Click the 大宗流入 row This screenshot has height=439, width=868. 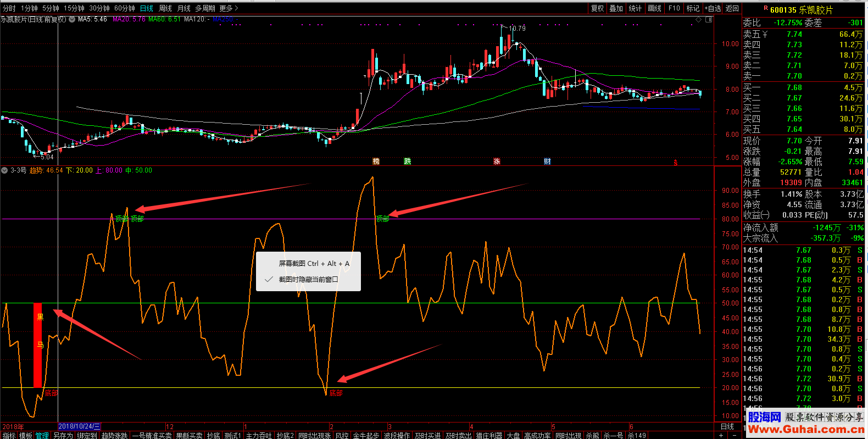(803, 238)
